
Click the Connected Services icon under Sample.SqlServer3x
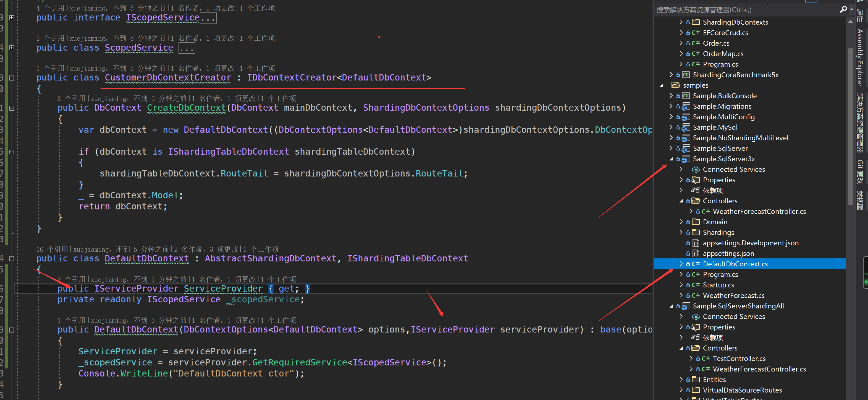click(696, 169)
